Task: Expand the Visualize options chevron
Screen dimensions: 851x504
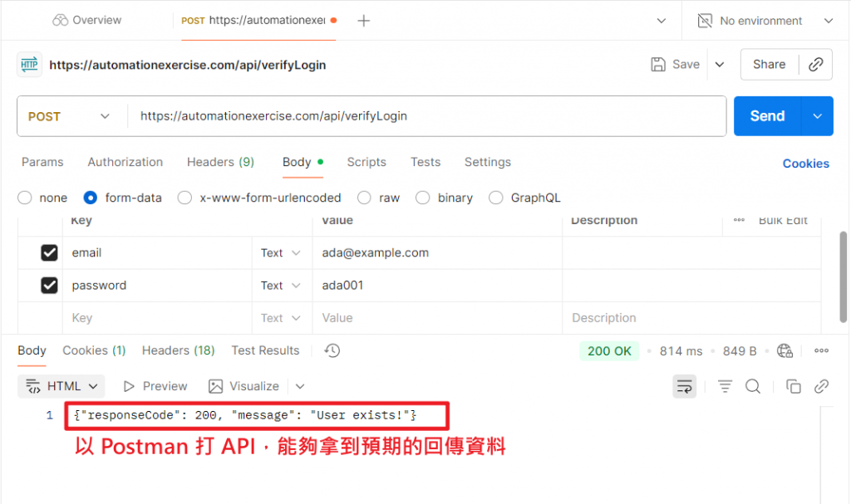Action: tap(300, 386)
